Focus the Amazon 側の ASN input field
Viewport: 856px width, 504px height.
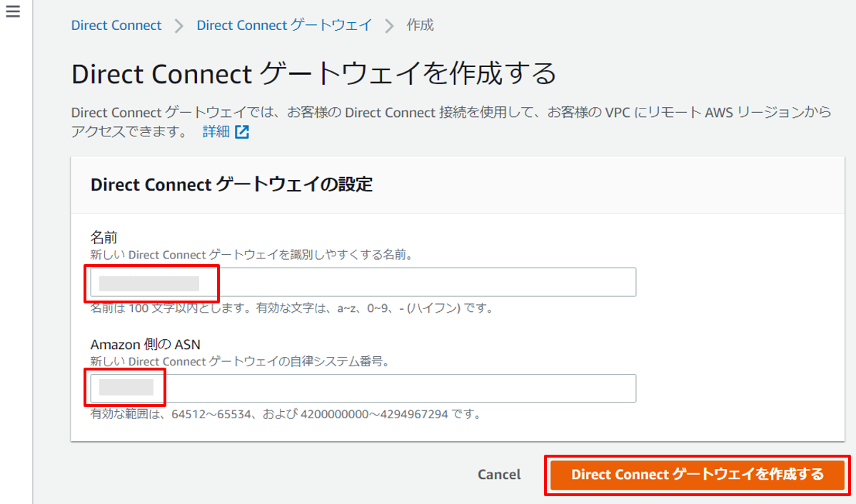tap(363, 388)
